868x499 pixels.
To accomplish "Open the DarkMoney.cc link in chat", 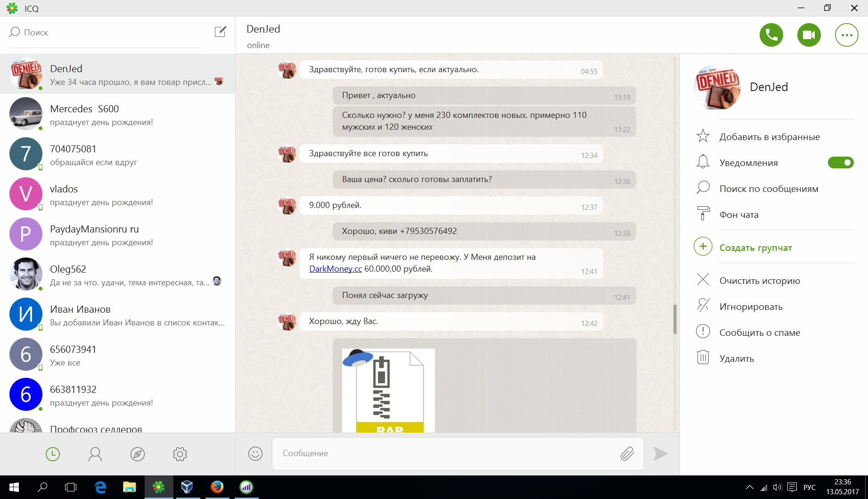I will (336, 269).
